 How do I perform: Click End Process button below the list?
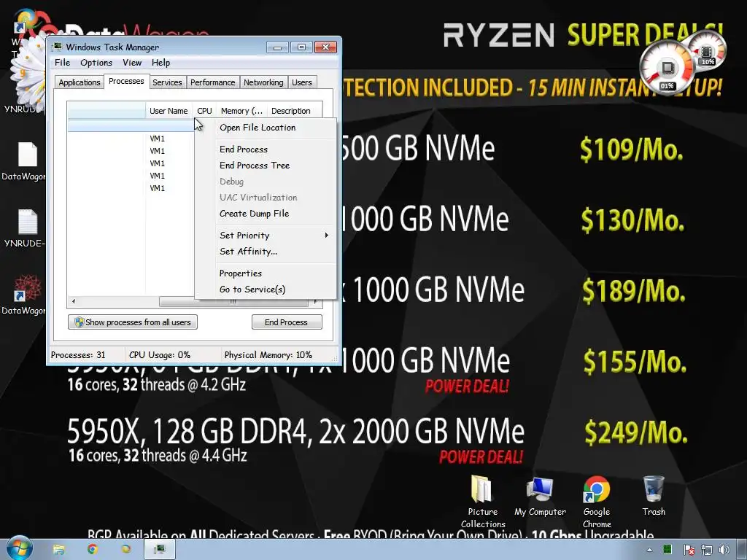pyautogui.click(x=286, y=322)
